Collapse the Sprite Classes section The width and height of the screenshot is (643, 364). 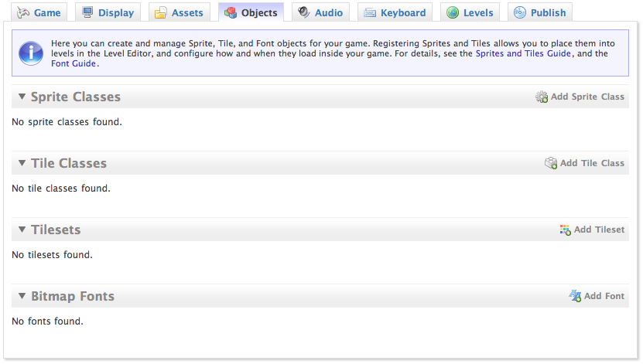[x=22, y=97]
